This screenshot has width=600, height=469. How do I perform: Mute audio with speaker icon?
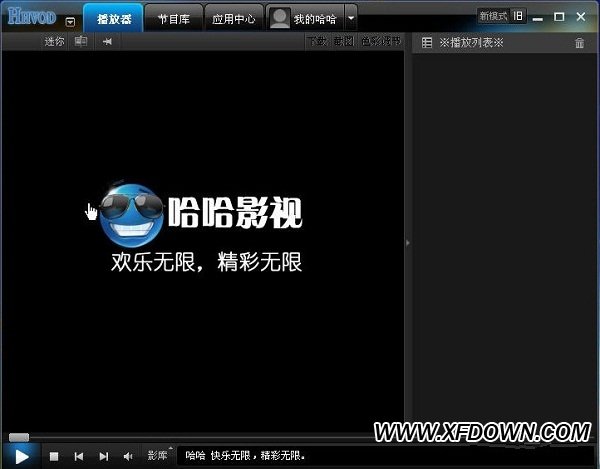(128, 456)
